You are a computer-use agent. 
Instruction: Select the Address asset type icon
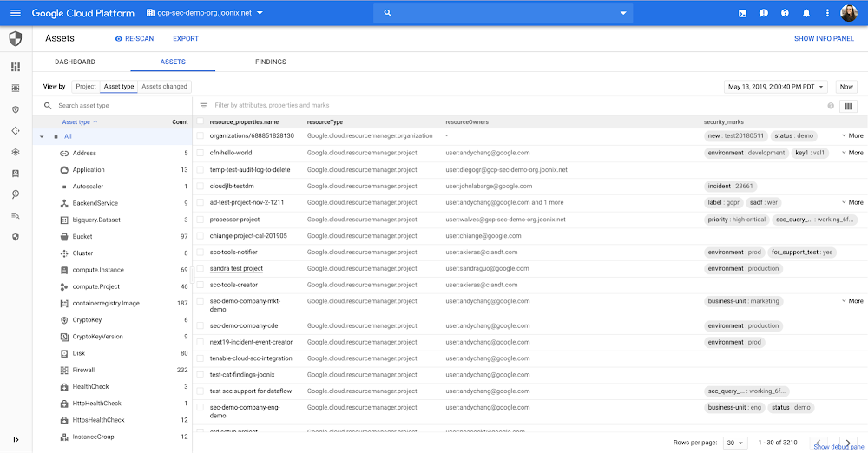coord(64,154)
